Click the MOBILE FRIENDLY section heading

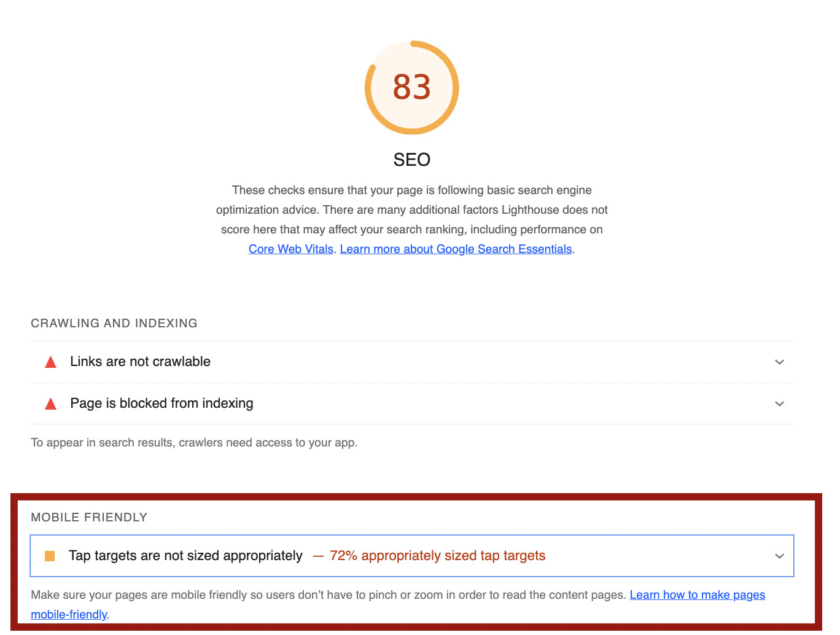(89, 517)
